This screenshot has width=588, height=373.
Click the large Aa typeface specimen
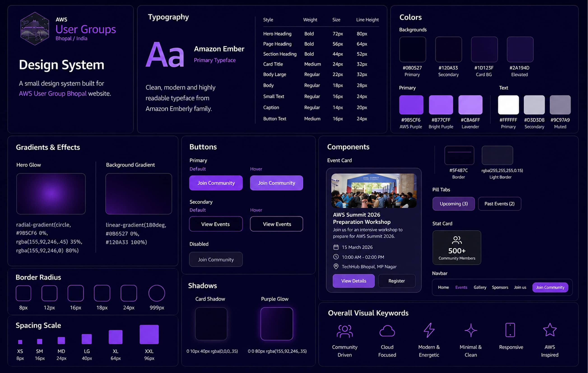[165, 55]
